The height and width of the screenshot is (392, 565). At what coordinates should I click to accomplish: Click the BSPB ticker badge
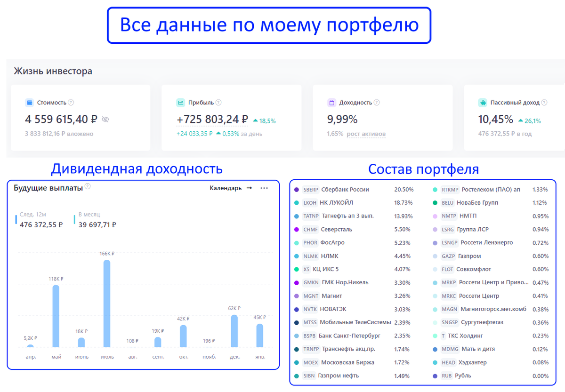(x=310, y=336)
